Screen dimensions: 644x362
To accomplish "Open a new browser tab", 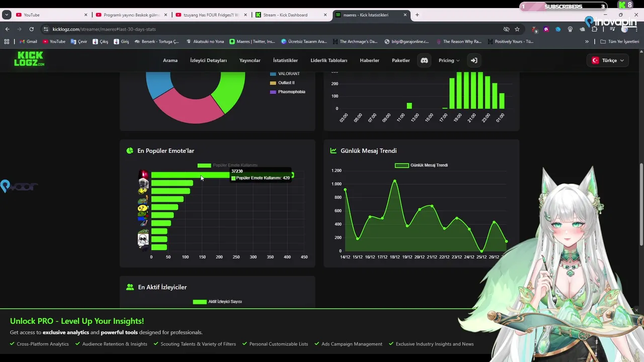I will pos(417,15).
